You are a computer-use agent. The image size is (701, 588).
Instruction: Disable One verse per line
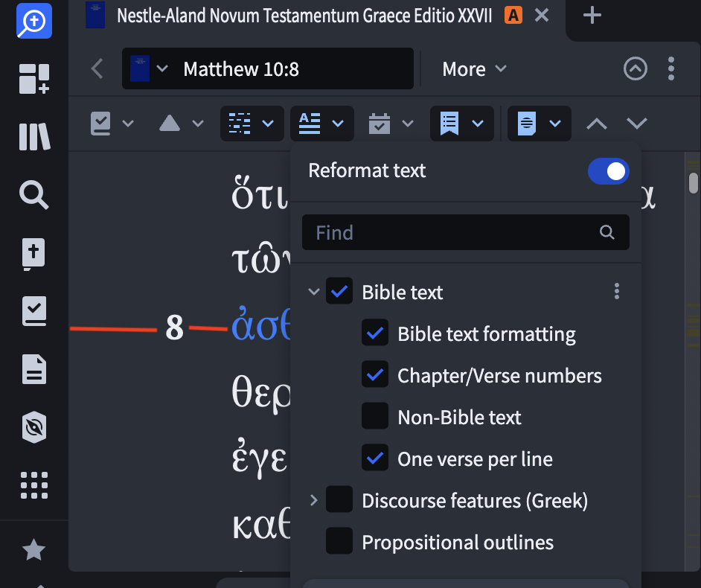click(375, 458)
